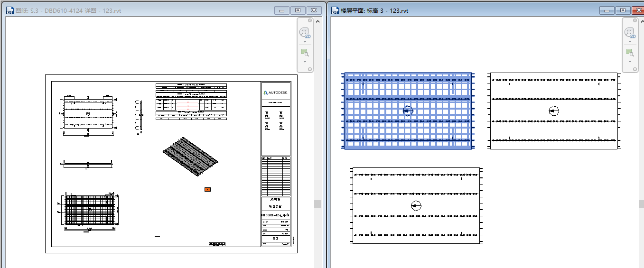Open the 2D steering wheel in sheet view
This screenshot has width=644, height=268.
coord(304,32)
